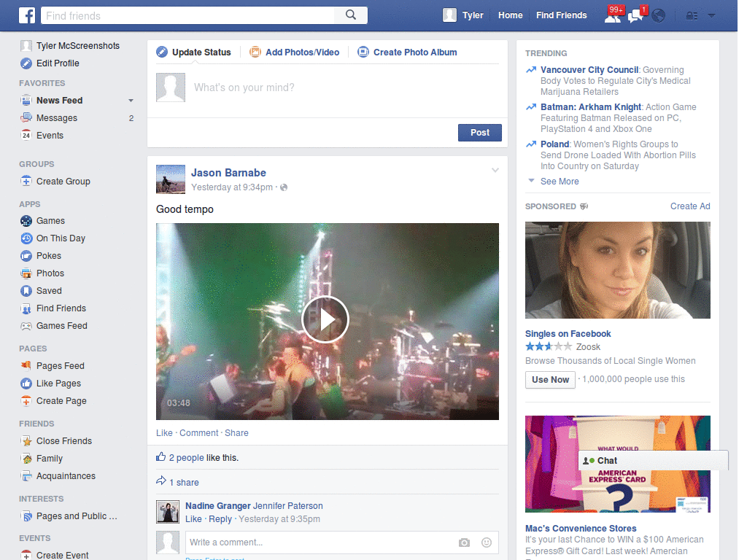Attach a photo via camera icon in comment box

pyautogui.click(x=464, y=542)
